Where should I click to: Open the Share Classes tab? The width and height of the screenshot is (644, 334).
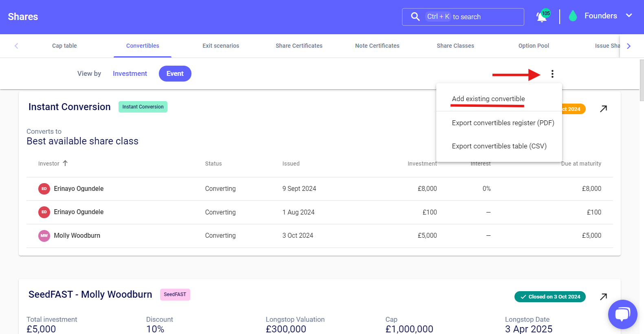point(455,46)
